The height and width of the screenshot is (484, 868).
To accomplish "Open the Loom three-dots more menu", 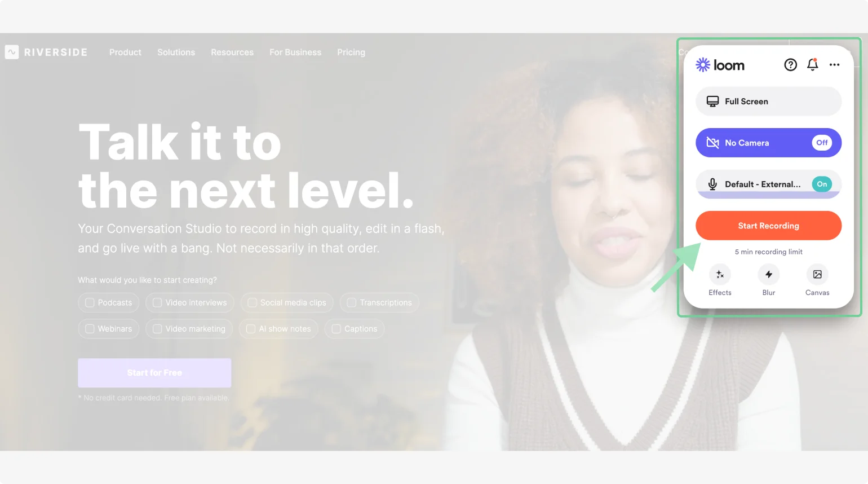I will pos(834,65).
